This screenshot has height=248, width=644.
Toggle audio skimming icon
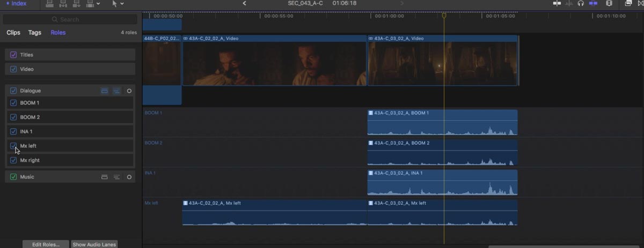pos(569,3)
